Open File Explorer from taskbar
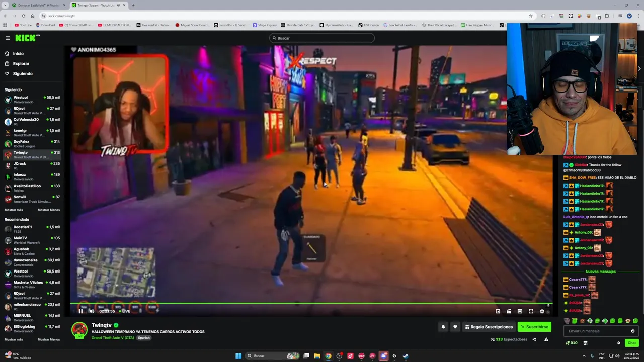644x362 pixels. (x=317, y=356)
